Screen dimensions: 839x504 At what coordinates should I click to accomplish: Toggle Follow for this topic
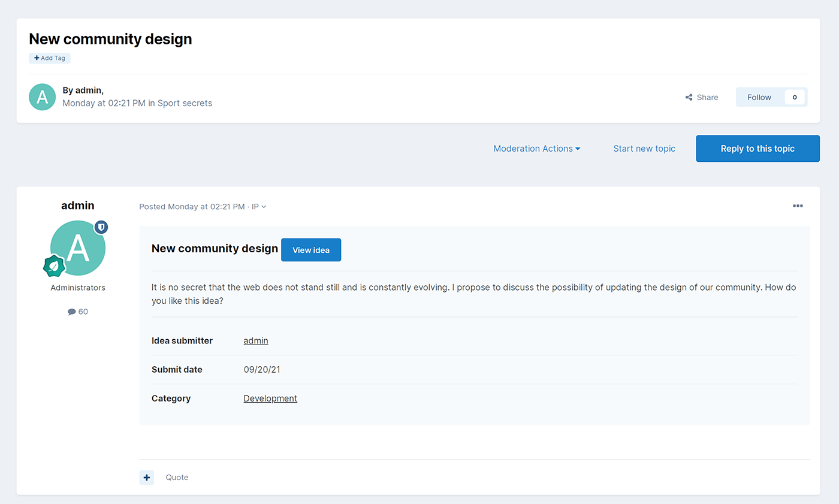tap(759, 97)
